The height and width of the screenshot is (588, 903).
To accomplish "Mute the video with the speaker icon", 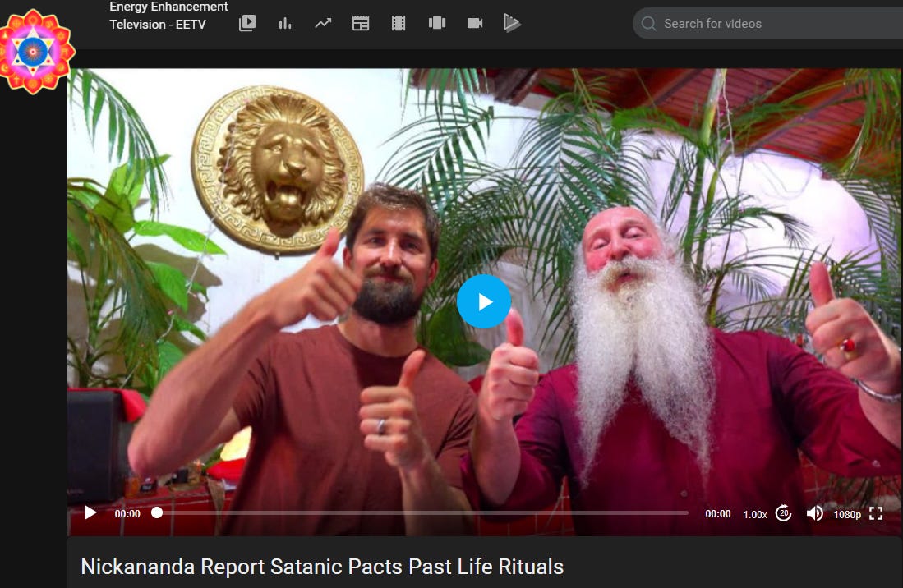I will (x=815, y=513).
